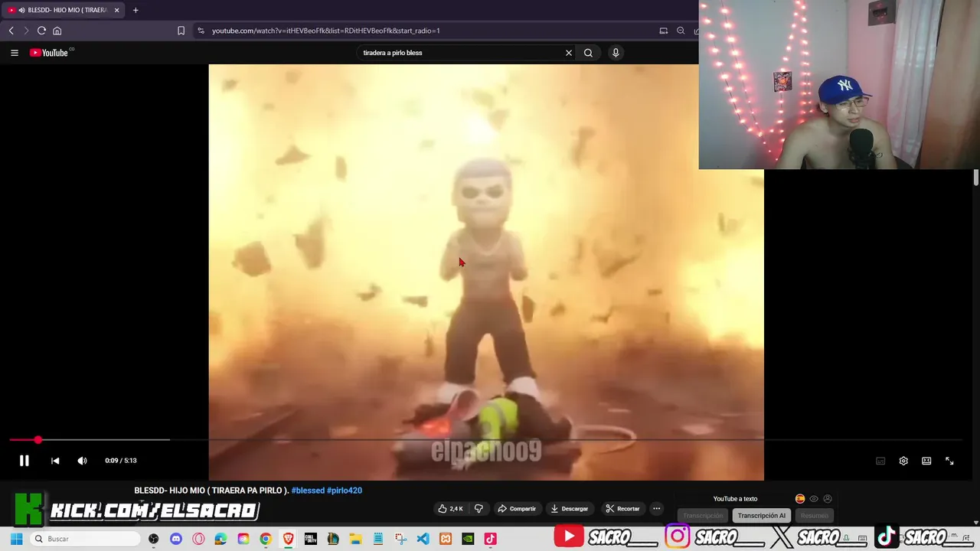Screen dimensions: 980x551
Task: Open NVIDIA app from taskbar
Action: [468, 539]
